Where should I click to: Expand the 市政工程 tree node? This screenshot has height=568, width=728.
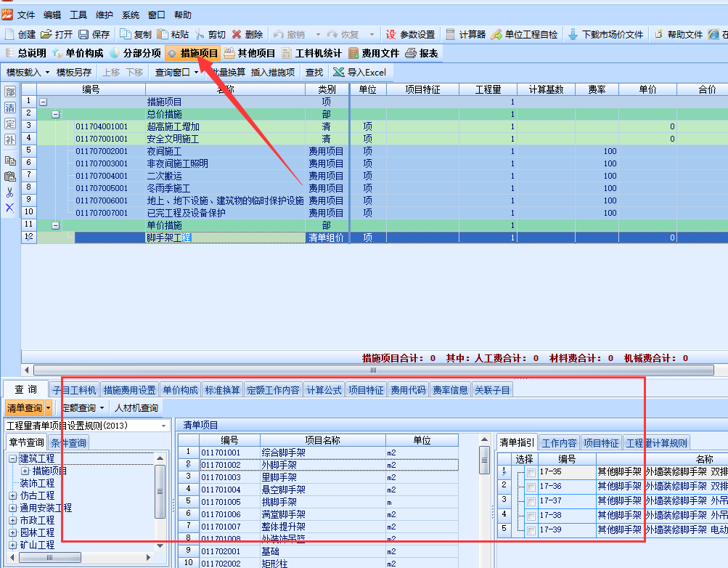[x=13, y=521]
